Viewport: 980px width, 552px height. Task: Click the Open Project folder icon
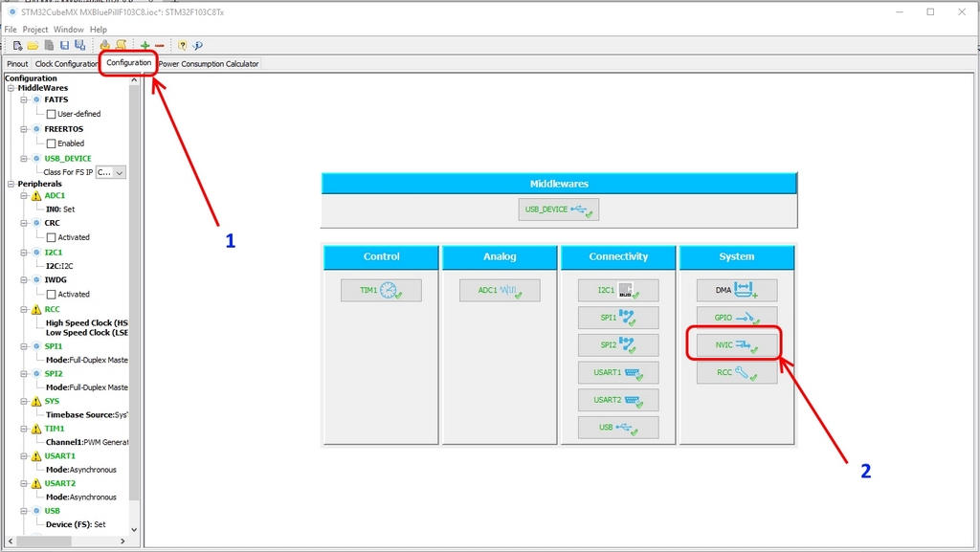(33, 45)
